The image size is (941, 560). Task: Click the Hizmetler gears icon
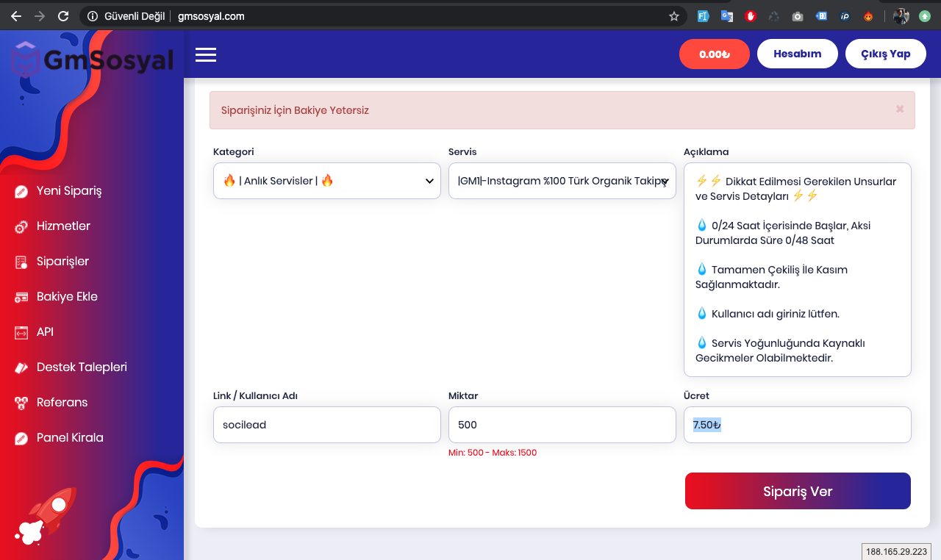(x=21, y=226)
